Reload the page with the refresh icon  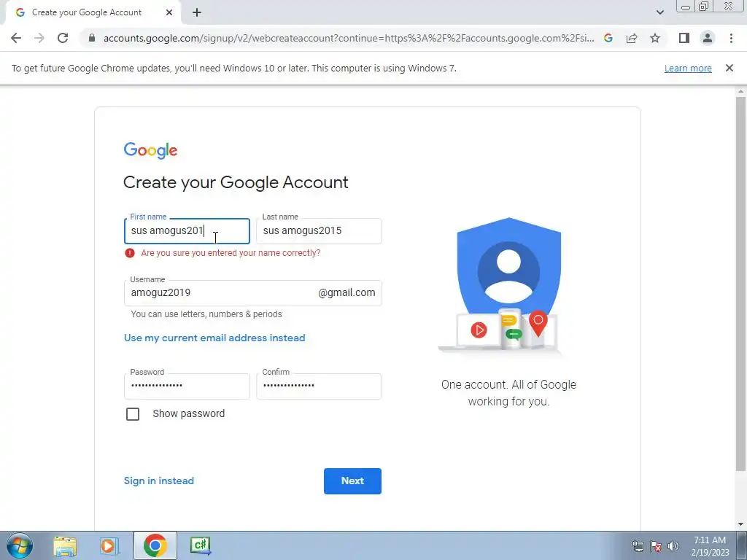click(63, 38)
